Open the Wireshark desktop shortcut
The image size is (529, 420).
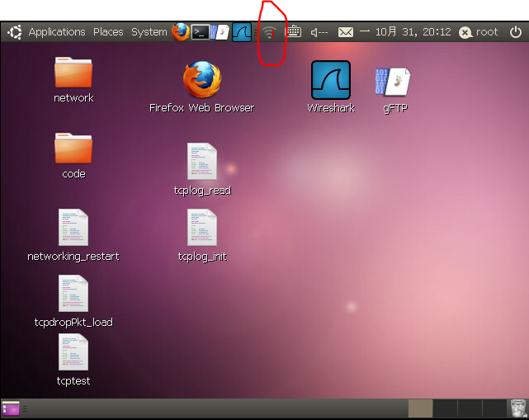coord(330,81)
